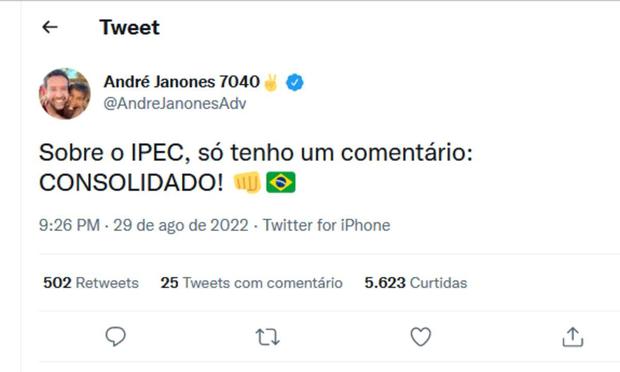Retweet using the circular arrows icon
The image size is (620, 372).
268,337
